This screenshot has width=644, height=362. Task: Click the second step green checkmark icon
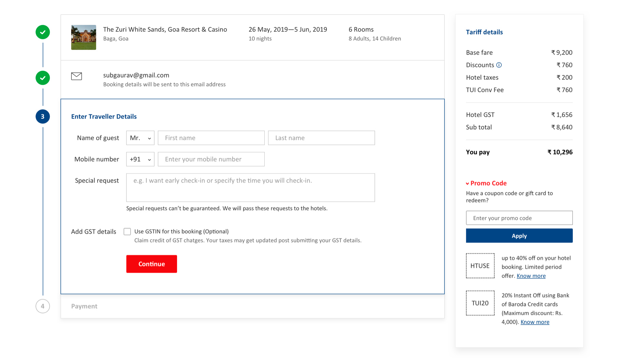(43, 78)
